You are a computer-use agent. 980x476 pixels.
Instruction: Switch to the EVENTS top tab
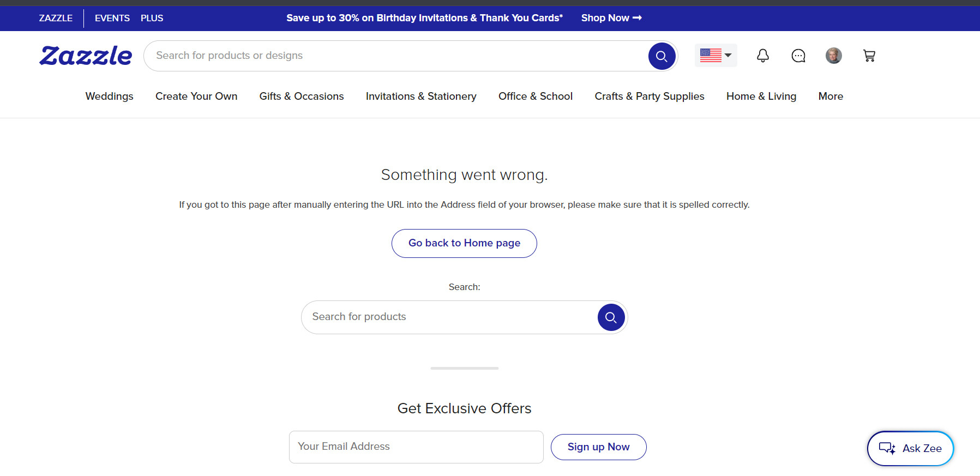pyautogui.click(x=112, y=18)
